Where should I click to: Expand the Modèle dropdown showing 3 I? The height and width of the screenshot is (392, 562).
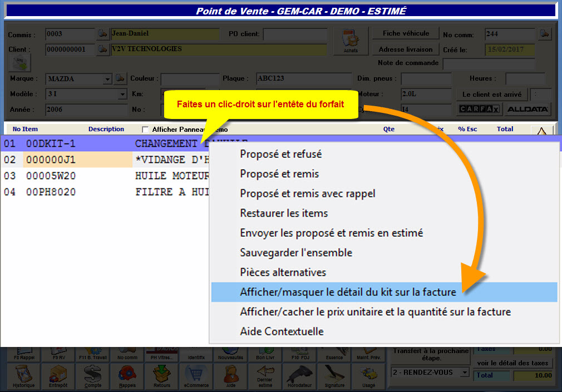[122, 94]
